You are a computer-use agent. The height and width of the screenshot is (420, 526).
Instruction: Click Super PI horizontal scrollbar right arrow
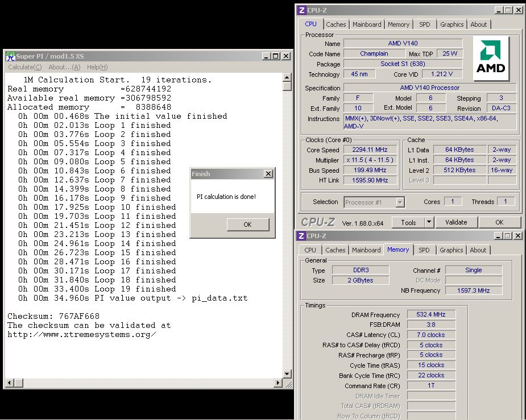[x=278, y=382]
